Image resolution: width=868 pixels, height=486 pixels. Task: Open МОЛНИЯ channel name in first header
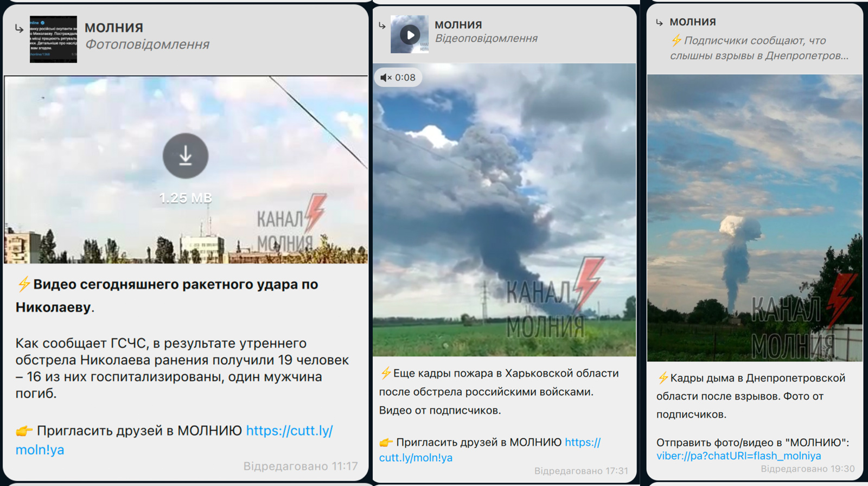pos(114,28)
